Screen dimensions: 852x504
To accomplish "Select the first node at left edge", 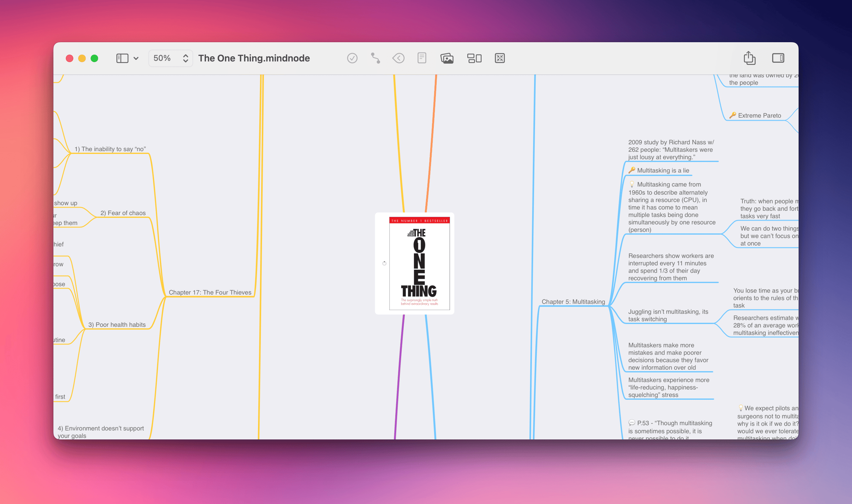I will pos(60,397).
